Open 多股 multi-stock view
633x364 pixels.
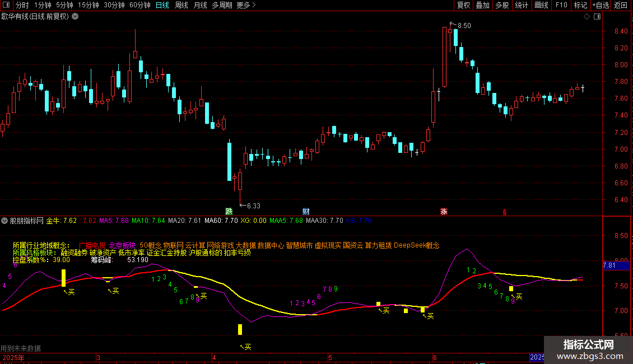pos(502,5)
